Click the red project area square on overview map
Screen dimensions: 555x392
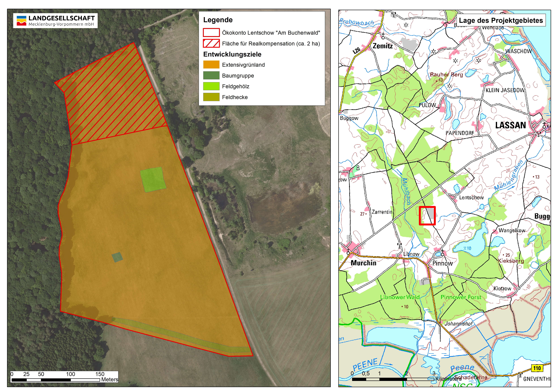point(427,216)
